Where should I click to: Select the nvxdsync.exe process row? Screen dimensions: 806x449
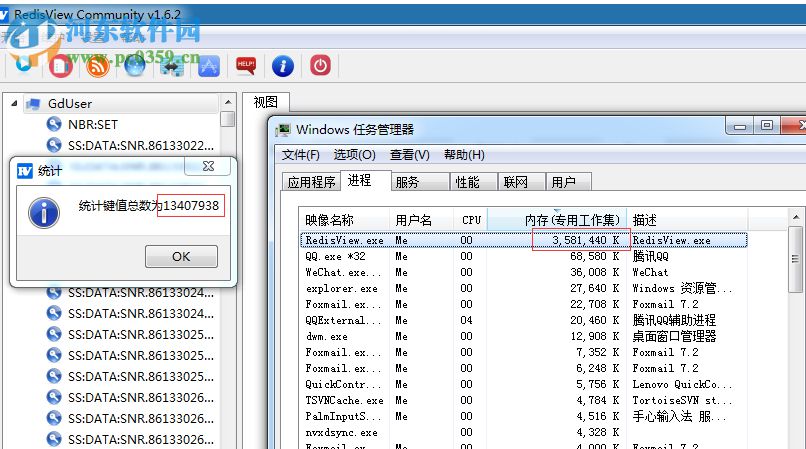pyautogui.click(x=523, y=432)
